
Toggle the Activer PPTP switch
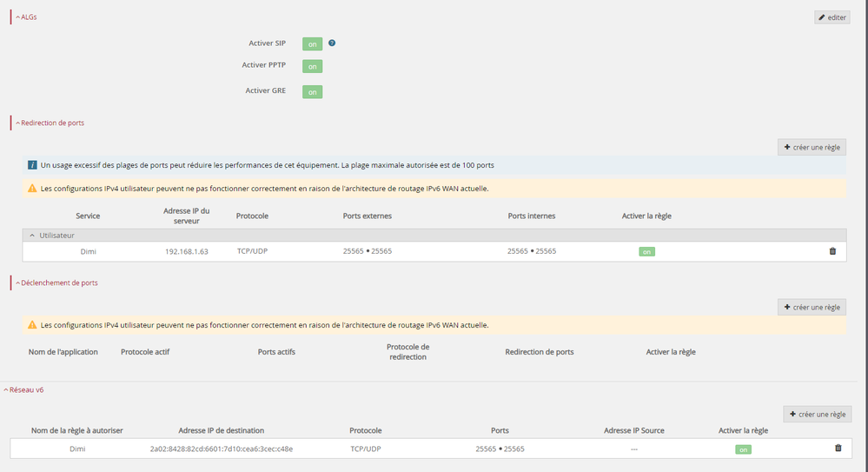(312, 66)
